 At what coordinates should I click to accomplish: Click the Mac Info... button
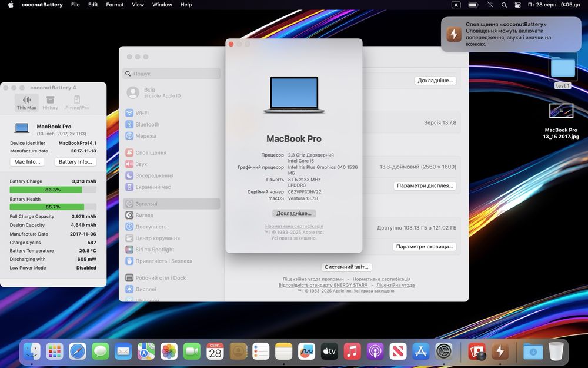(28, 162)
